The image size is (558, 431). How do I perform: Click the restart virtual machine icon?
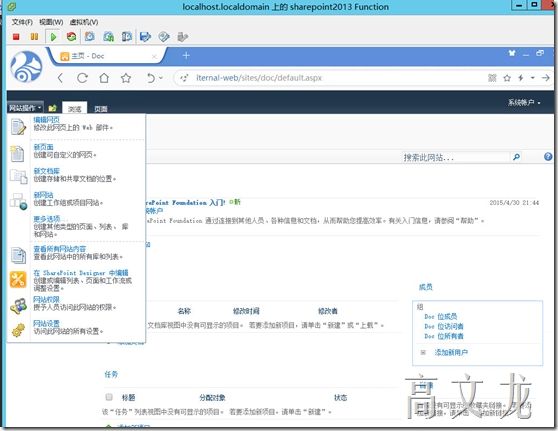tap(72, 36)
